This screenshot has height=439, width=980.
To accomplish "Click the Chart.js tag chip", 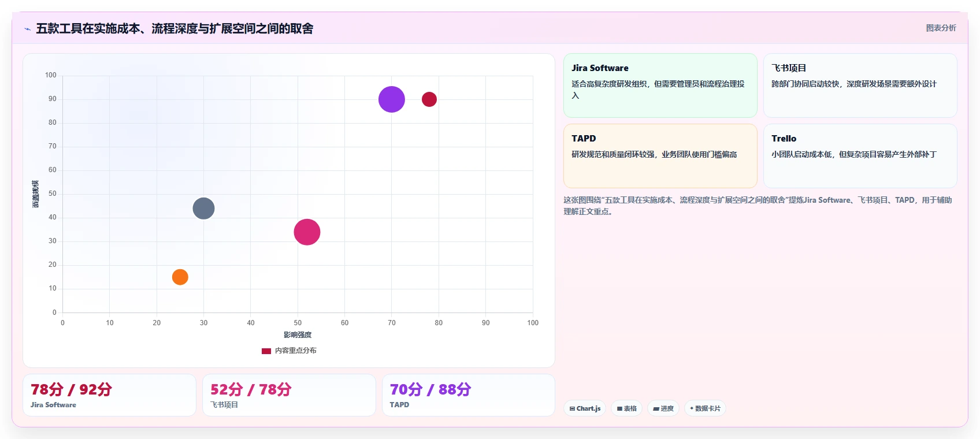I will [585, 408].
